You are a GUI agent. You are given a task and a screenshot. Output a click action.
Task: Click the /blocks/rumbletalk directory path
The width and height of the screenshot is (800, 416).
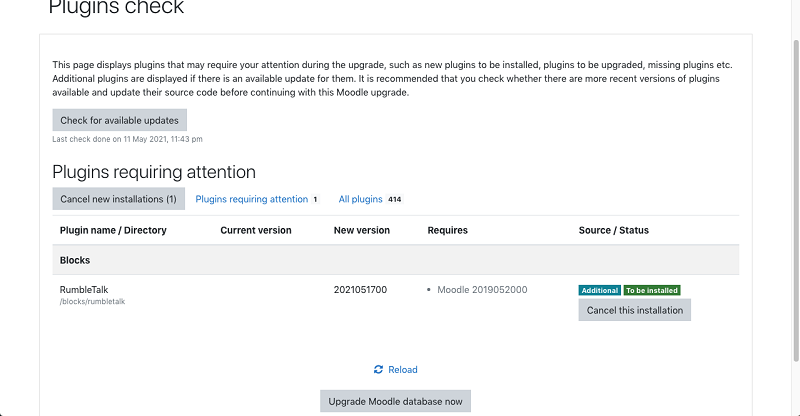tap(93, 301)
